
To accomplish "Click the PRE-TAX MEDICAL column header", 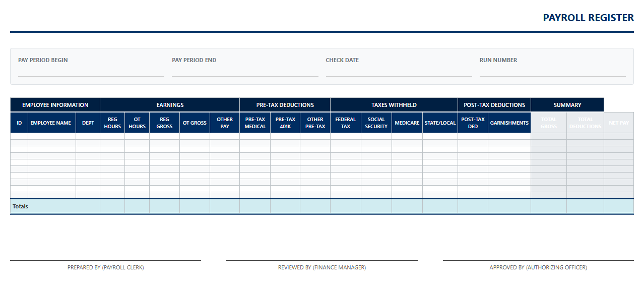I will [x=255, y=123].
